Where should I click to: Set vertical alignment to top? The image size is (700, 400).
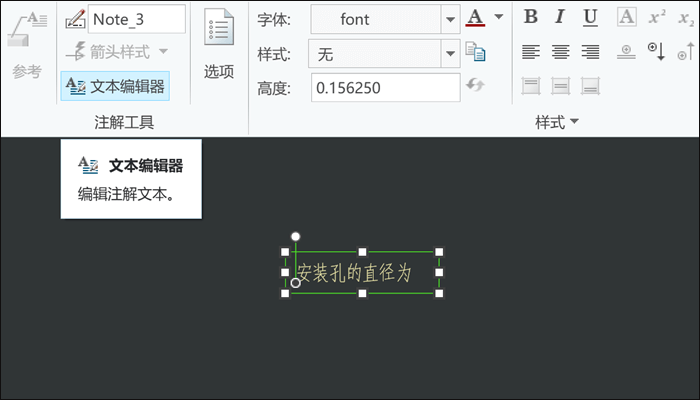coord(531,86)
